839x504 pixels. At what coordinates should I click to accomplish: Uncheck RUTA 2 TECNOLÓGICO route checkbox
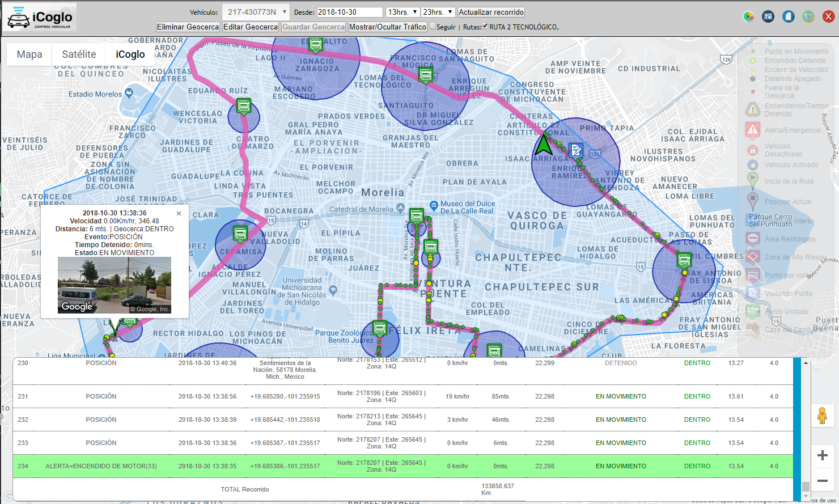(485, 26)
